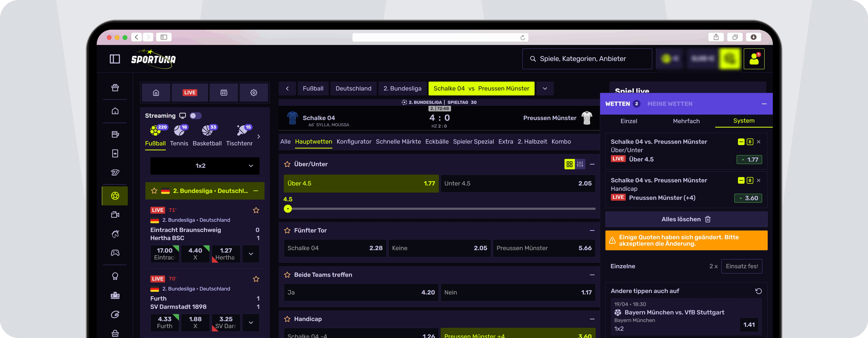Toggle the sidebar panel icon beside the Sportuna logo
The width and height of the screenshot is (868, 338).
coord(115,59)
